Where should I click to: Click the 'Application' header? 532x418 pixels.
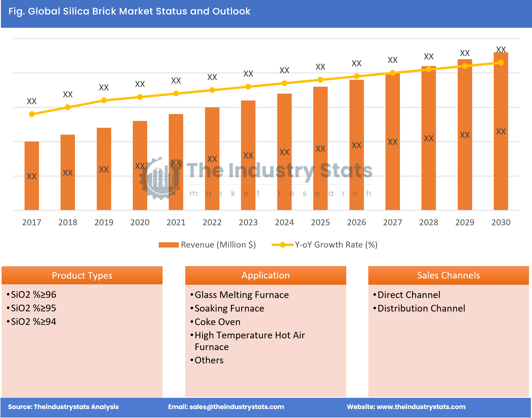(266, 276)
